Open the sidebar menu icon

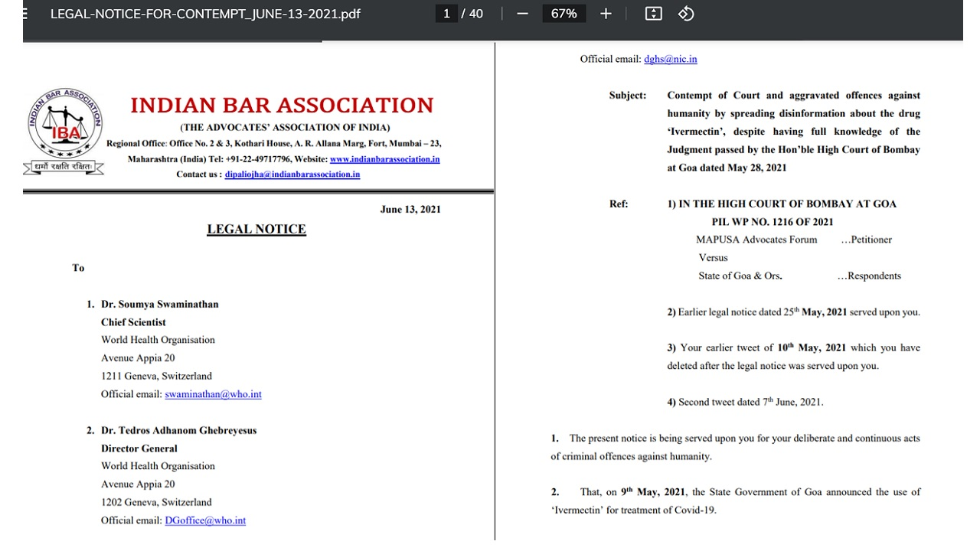point(26,14)
